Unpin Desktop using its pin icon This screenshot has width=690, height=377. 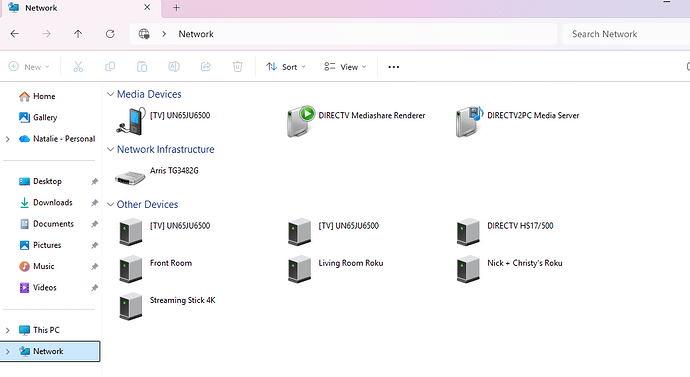click(94, 181)
